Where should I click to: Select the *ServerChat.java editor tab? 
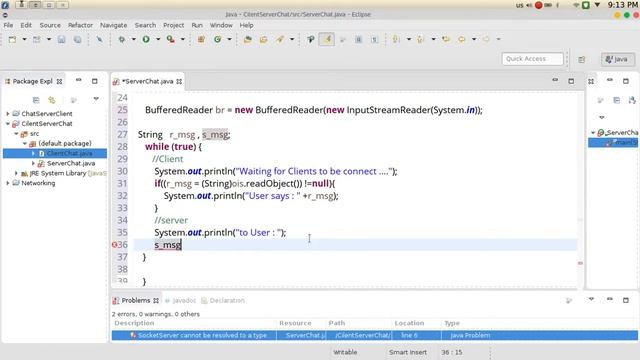click(147, 82)
